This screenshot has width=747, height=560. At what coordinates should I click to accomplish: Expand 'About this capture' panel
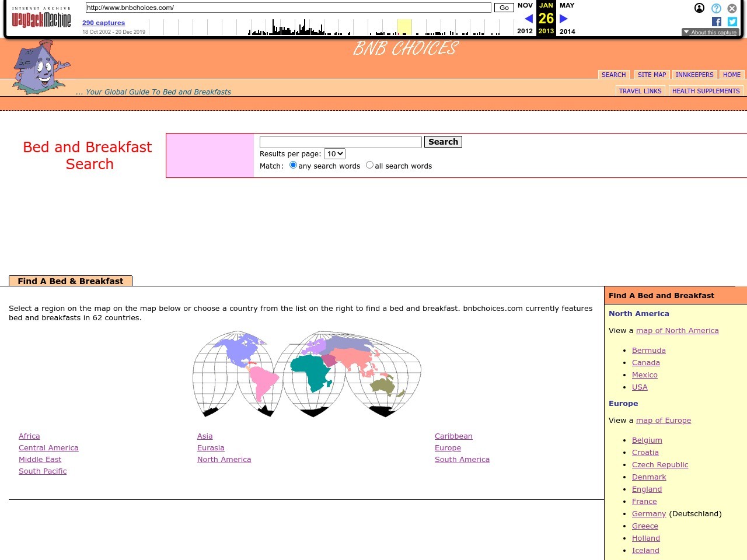point(710,33)
